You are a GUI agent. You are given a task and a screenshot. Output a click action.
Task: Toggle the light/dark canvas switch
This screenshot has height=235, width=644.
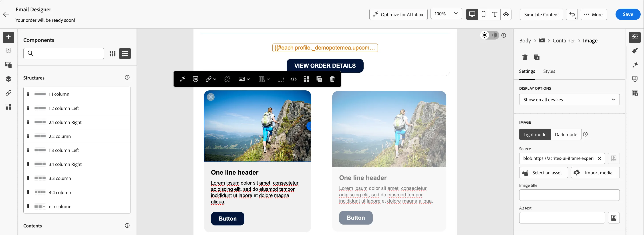[490, 35]
